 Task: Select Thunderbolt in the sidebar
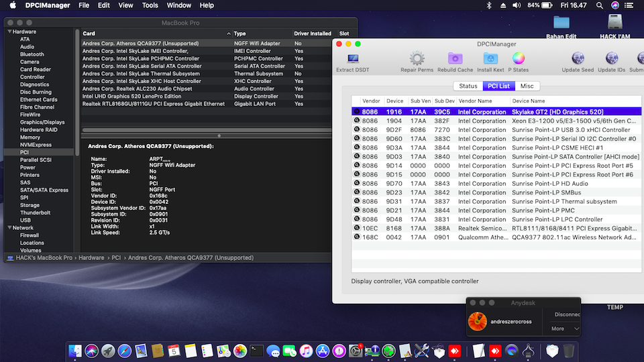pyautogui.click(x=36, y=213)
